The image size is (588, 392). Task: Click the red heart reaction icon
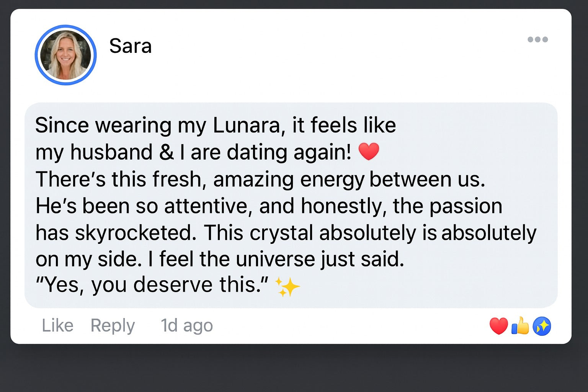coord(498,326)
